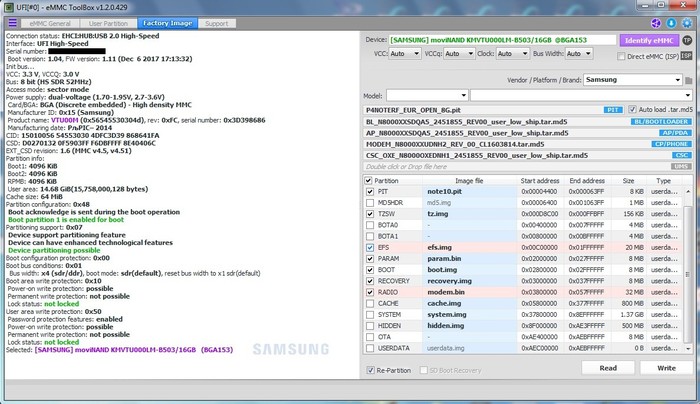700x404 pixels.
Task: Click the Start address column header
Action: (x=540, y=180)
